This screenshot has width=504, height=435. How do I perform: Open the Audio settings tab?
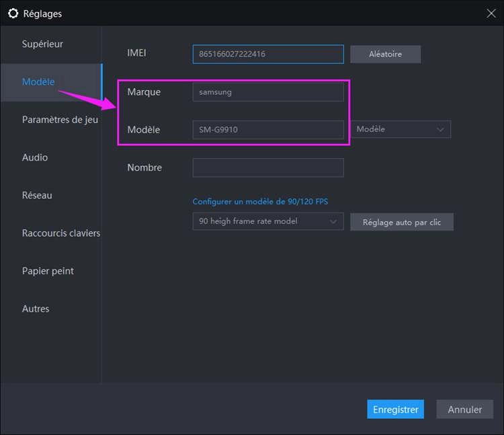[35, 157]
